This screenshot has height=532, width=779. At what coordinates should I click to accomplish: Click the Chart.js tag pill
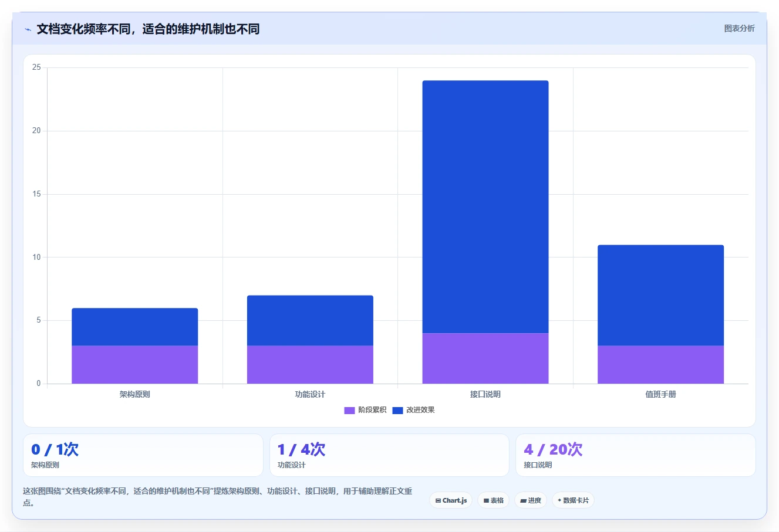pyautogui.click(x=451, y=500)
